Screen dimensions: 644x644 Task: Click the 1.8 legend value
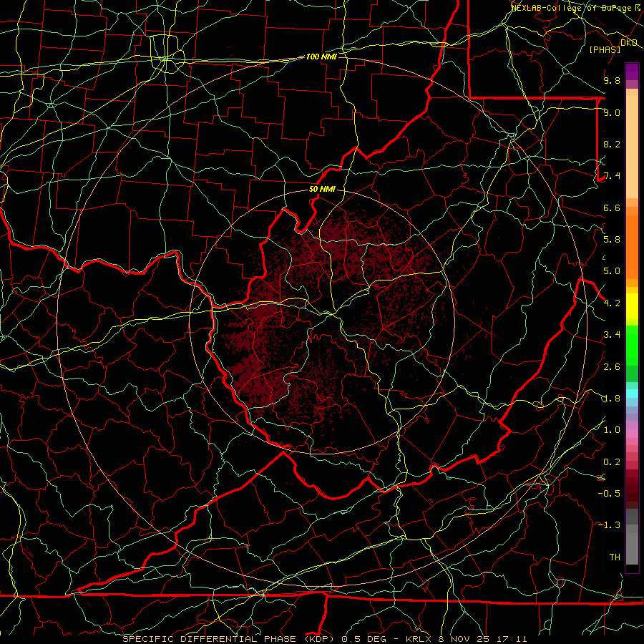[x=612, y=399]
